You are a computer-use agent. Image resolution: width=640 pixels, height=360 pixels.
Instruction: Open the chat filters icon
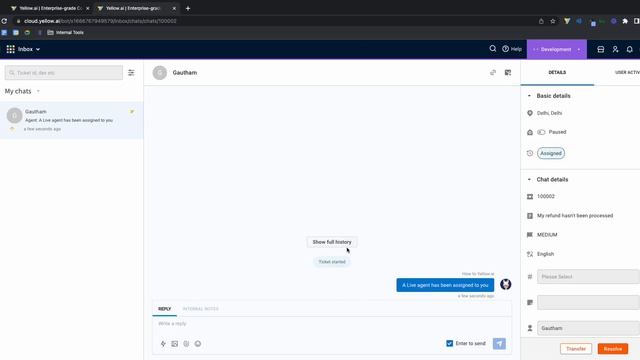(131, 73)
